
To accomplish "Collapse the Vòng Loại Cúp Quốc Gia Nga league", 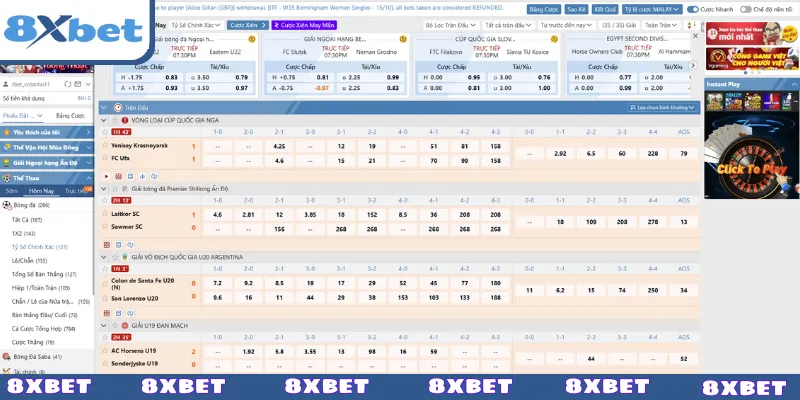I will click(104, 120).
